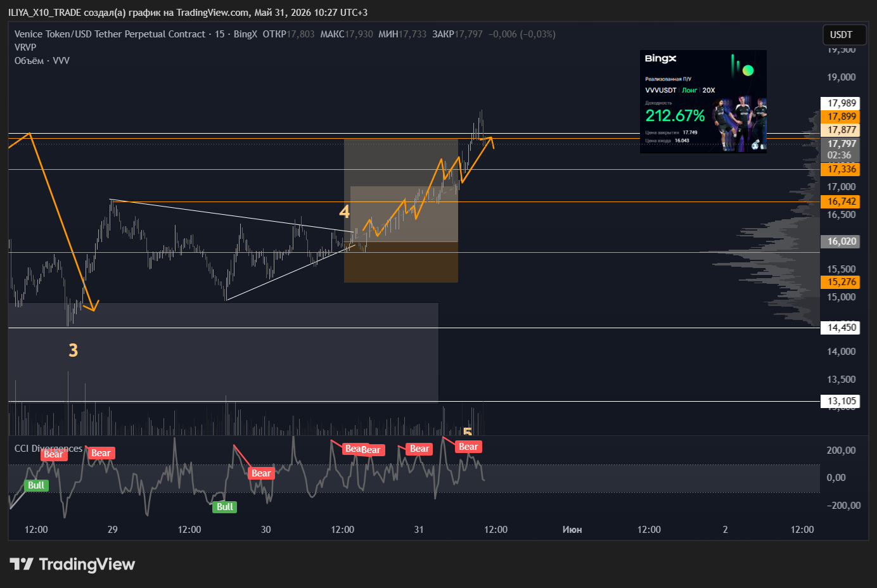
Task: Click the current price label 17,797
Action: tap(841, 144)
